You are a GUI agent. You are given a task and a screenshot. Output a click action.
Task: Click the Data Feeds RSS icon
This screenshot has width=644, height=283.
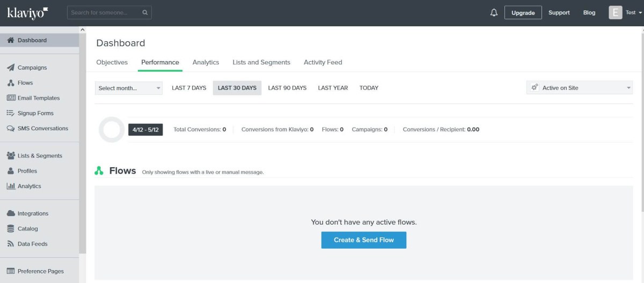coord(11,244)
